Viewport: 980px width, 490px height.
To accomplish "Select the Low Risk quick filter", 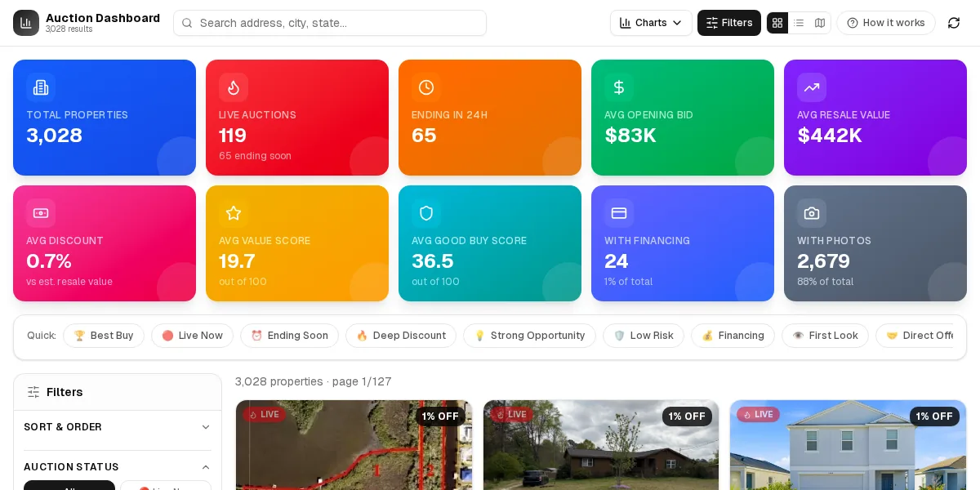I will (x=644, y=336).
